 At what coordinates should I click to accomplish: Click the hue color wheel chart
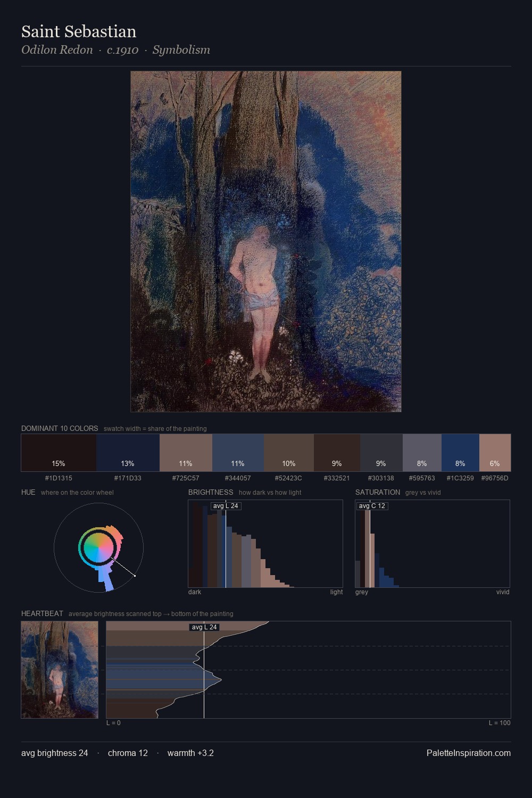click(98, 547)
